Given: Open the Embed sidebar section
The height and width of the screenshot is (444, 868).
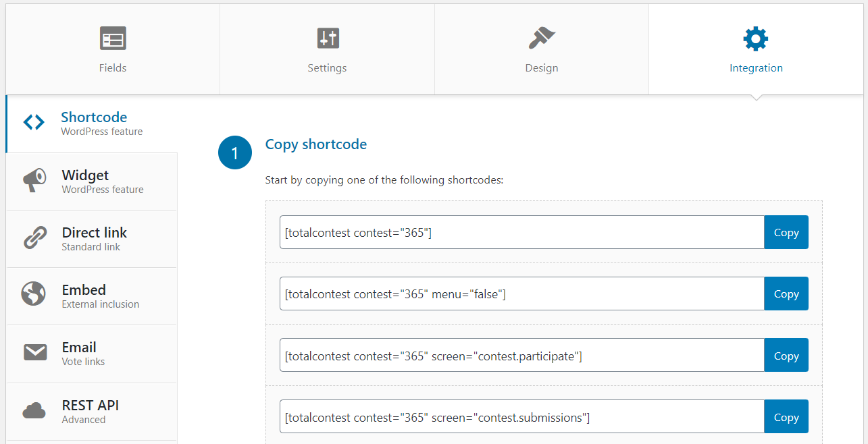Looking at the screenshot, I should [92, 296].
